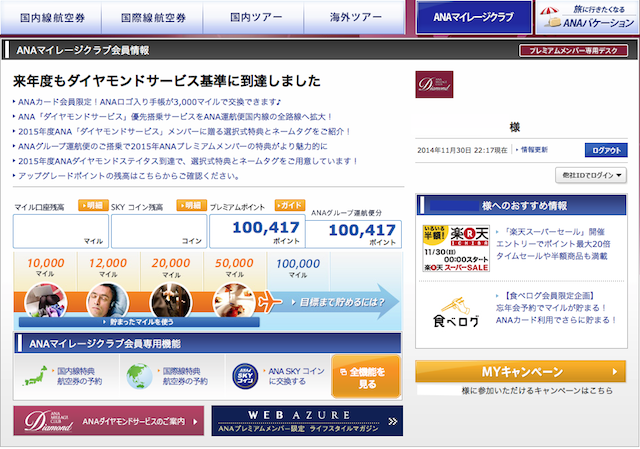Open the 国際線航空券 tab
Image resolution: width=640 pixels, height=449 pixels.
coord(153,18)
